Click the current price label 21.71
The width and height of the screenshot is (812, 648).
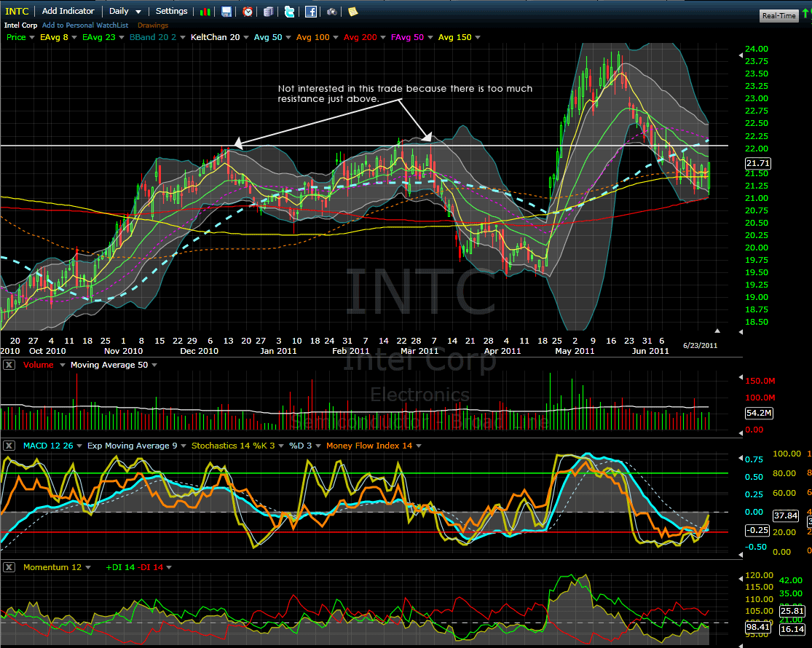coord(757,164)
